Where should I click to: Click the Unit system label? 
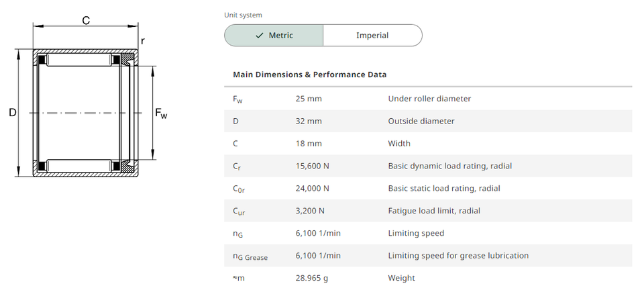[243, 15]
